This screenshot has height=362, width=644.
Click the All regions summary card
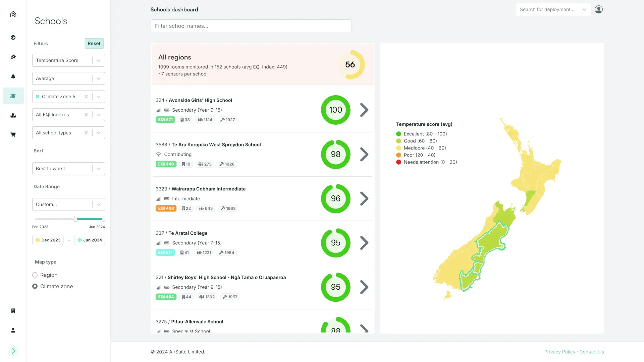click(263, 65)
